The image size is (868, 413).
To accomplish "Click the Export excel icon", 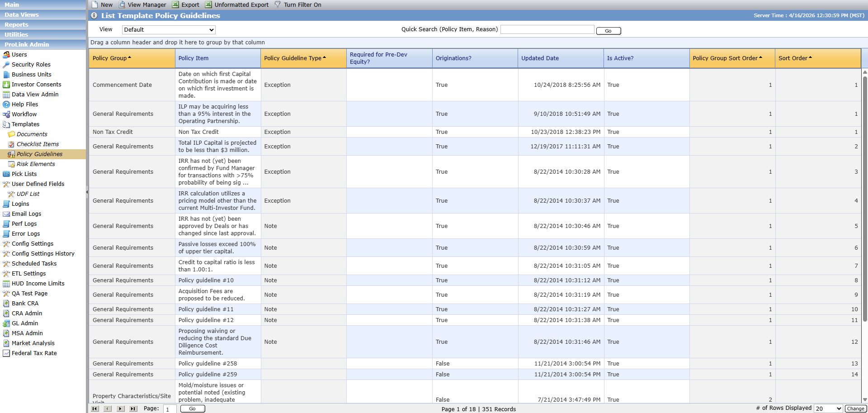I will 175,5.
